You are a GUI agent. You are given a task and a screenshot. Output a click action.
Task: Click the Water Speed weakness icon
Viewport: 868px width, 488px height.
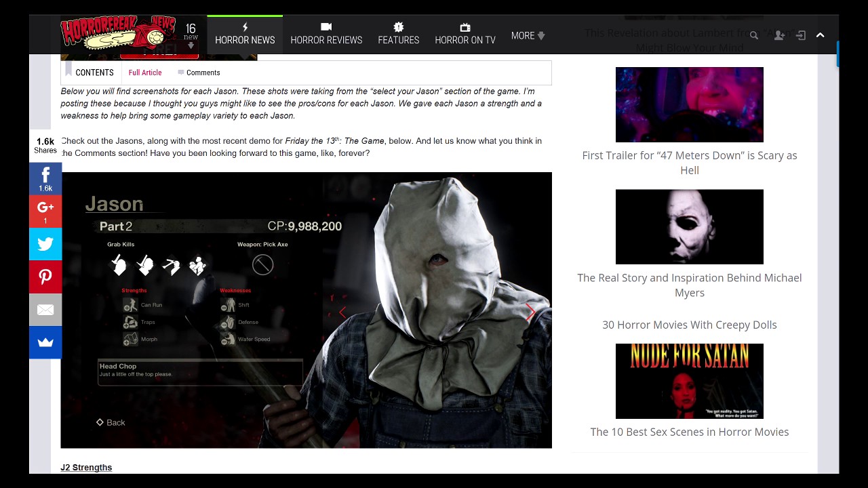(x=228, y=339)
